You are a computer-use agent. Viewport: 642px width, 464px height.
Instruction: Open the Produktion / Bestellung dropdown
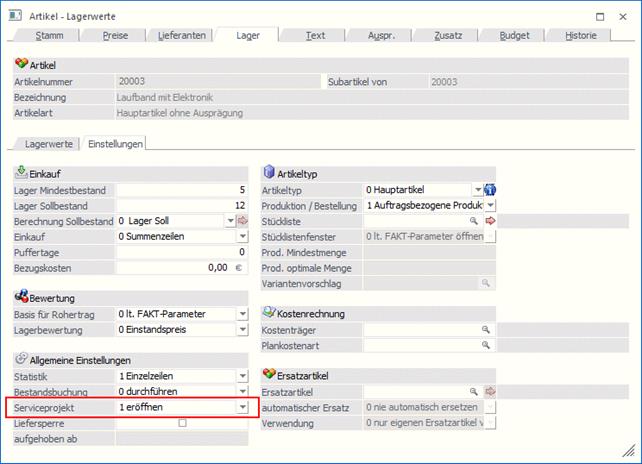pyautogui.click(x=491, y=205)
